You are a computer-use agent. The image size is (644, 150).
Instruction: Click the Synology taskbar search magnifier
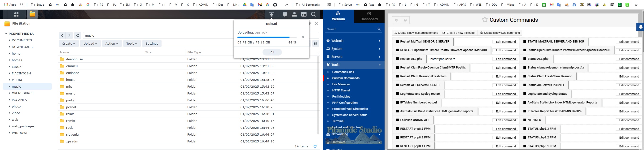click(314, 14)
